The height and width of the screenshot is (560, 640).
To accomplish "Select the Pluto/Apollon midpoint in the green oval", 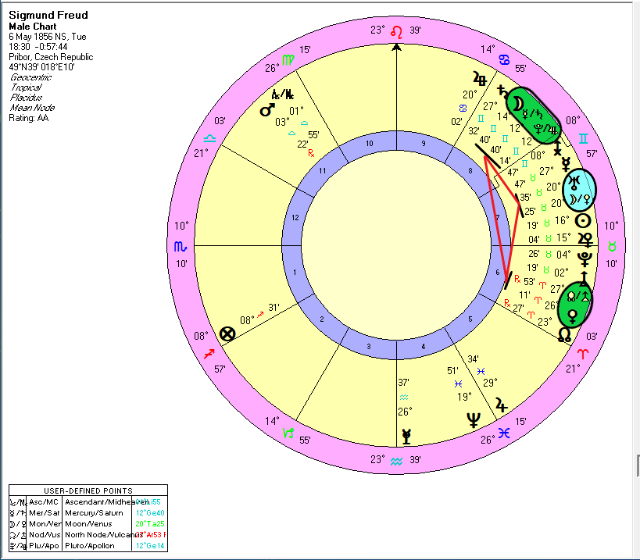I will [x=547, y=129].
